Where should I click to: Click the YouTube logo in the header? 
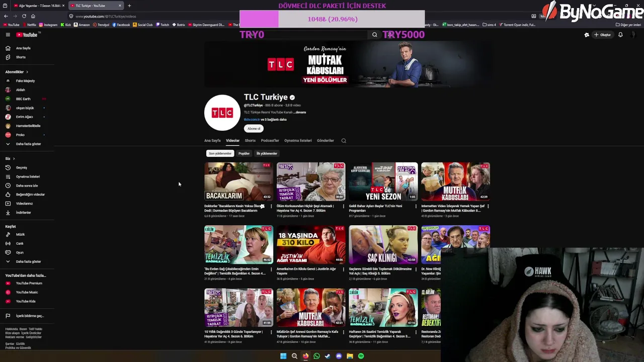(27, 35)
